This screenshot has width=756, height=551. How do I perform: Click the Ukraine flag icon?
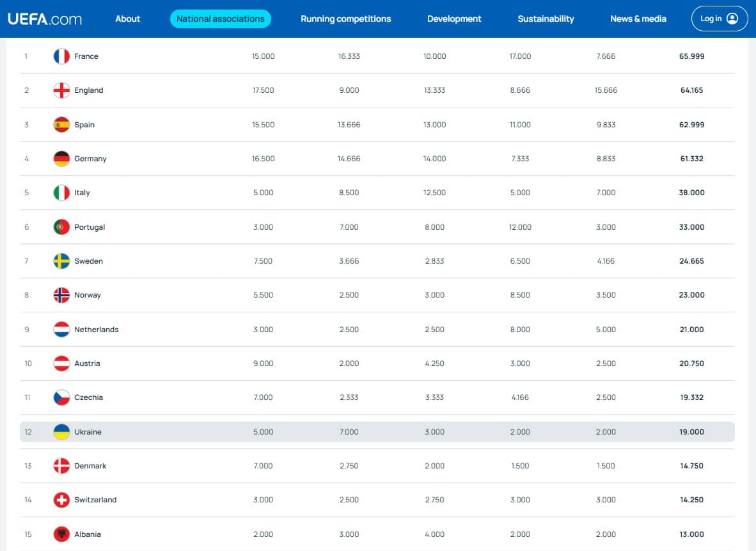61,432
